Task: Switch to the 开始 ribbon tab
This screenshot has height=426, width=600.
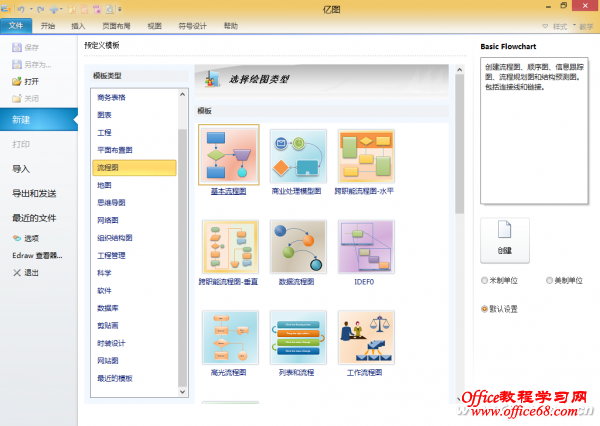Action: click(x=48, y=26)
